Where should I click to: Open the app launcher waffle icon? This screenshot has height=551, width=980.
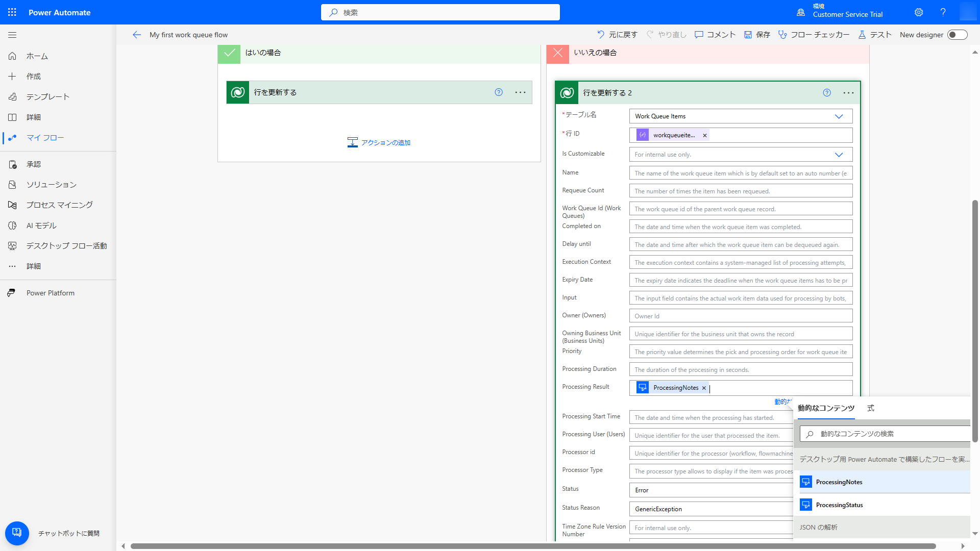(12, 12)
